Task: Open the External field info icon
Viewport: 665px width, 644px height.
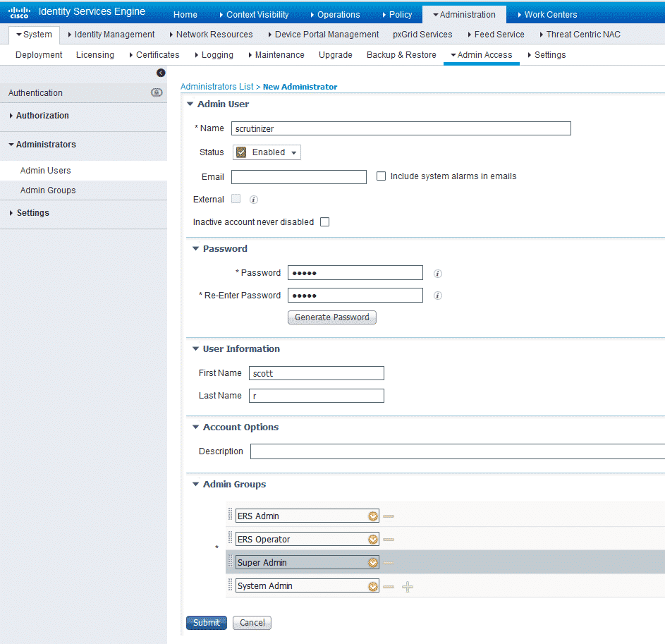Action: point(254,200)
